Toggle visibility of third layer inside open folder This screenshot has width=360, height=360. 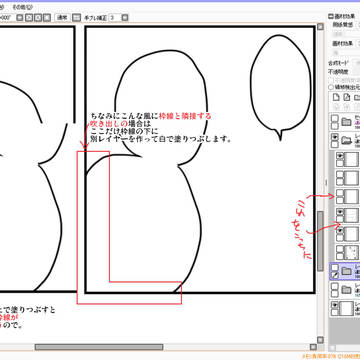340,193
